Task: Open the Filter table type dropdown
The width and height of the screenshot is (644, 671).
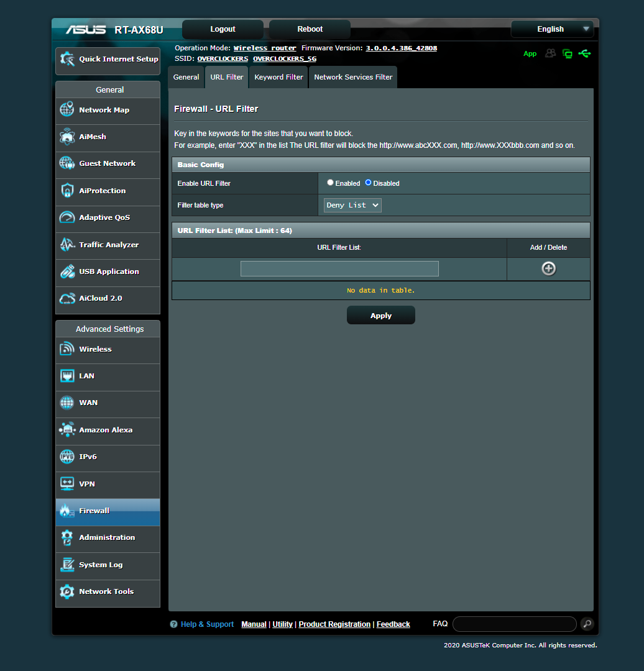Action: 352,205
